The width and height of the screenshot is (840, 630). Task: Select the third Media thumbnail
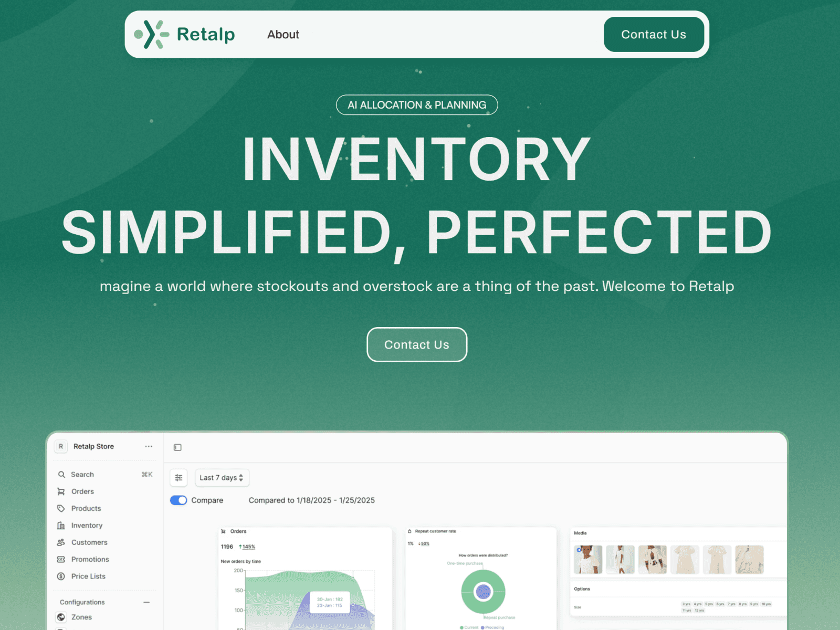653,559
